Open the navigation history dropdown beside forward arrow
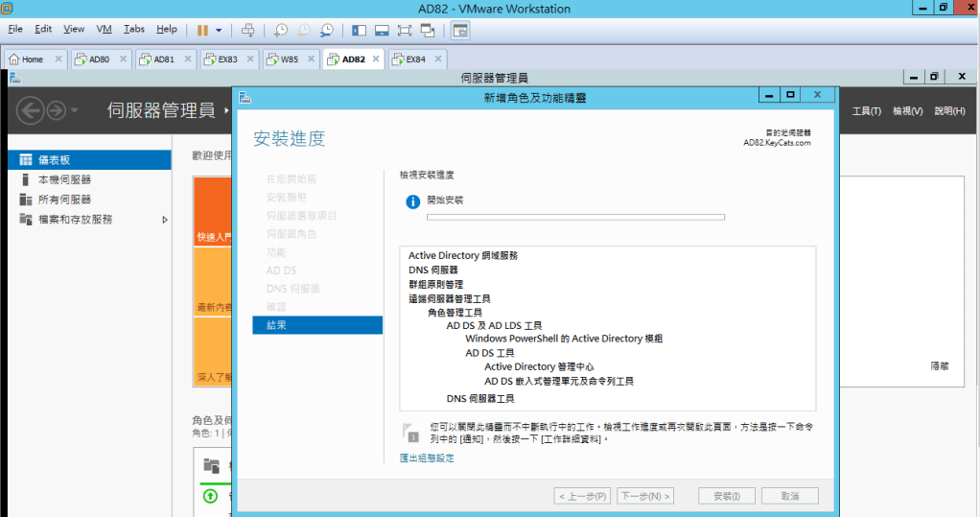Screen dimensions: 980x517 (75, 111)
